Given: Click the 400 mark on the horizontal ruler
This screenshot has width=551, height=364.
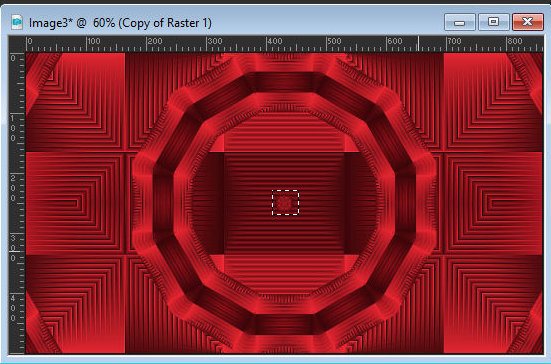Looking at the screenshot, I should 274,41.
